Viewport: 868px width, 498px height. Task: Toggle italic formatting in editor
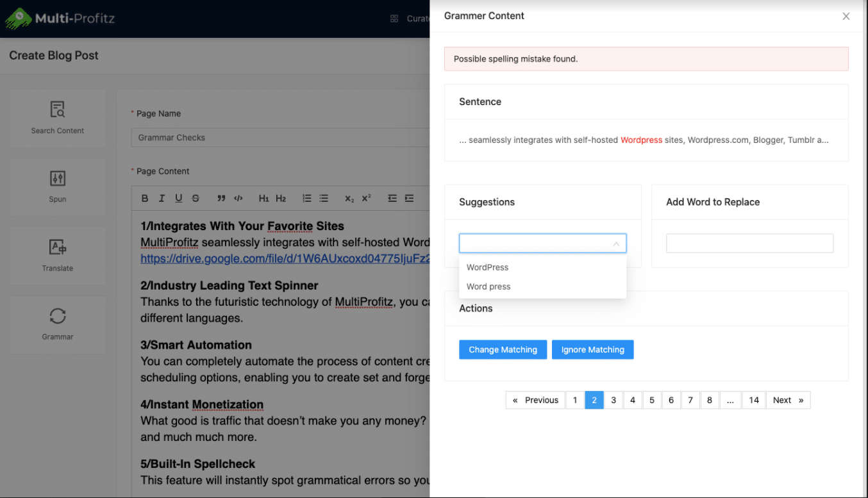(162, 199)
